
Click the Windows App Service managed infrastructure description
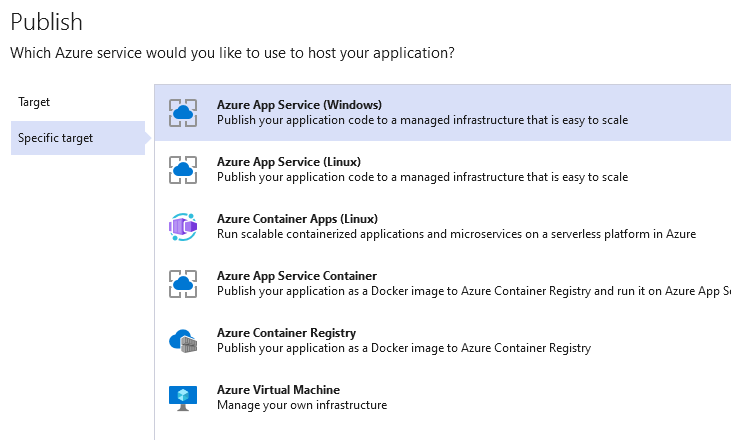click(422, 120)
